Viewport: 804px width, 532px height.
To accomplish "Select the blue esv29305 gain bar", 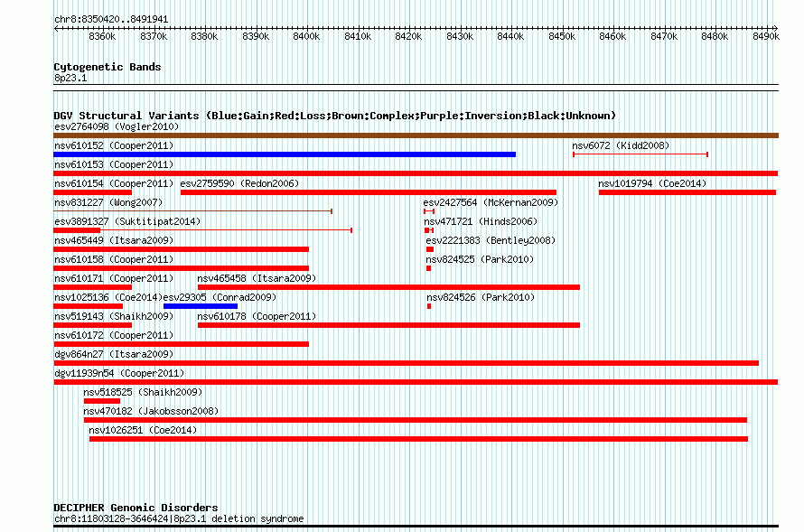I will click(201, 306).
